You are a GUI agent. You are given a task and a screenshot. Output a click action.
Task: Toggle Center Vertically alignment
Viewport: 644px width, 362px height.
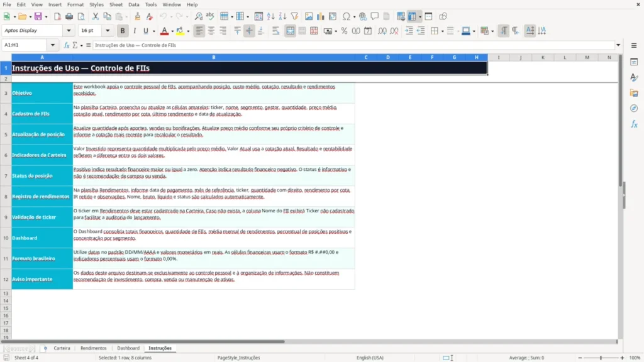pyautogui.click(x=249, y=31)
